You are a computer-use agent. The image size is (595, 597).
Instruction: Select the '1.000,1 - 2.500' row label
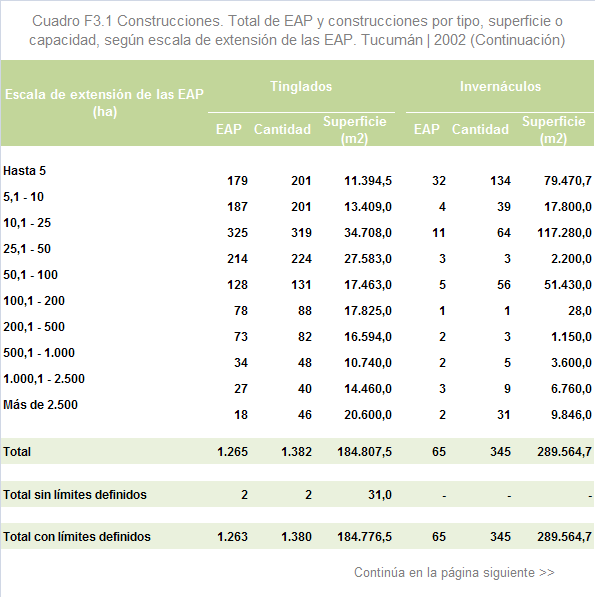click(44, 379)
